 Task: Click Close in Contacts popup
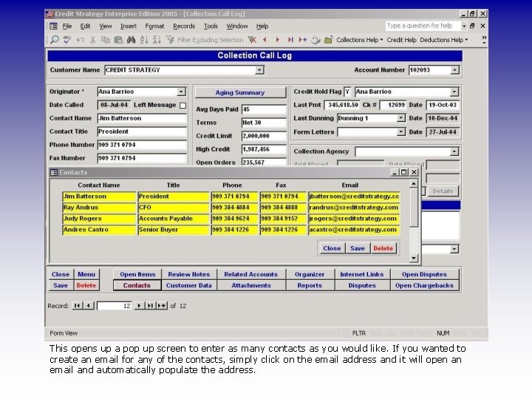coord(332,248)
